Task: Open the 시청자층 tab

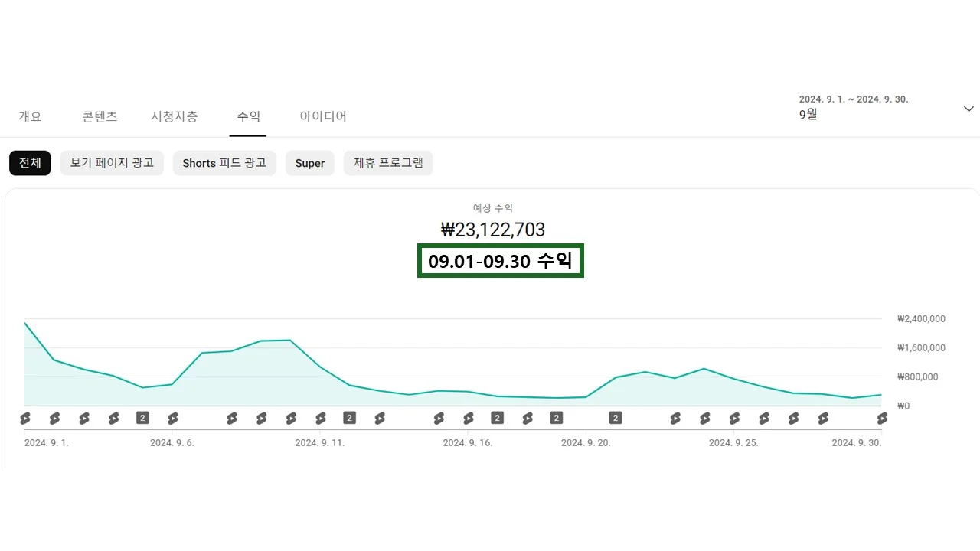Action: (x=174, y=116)
